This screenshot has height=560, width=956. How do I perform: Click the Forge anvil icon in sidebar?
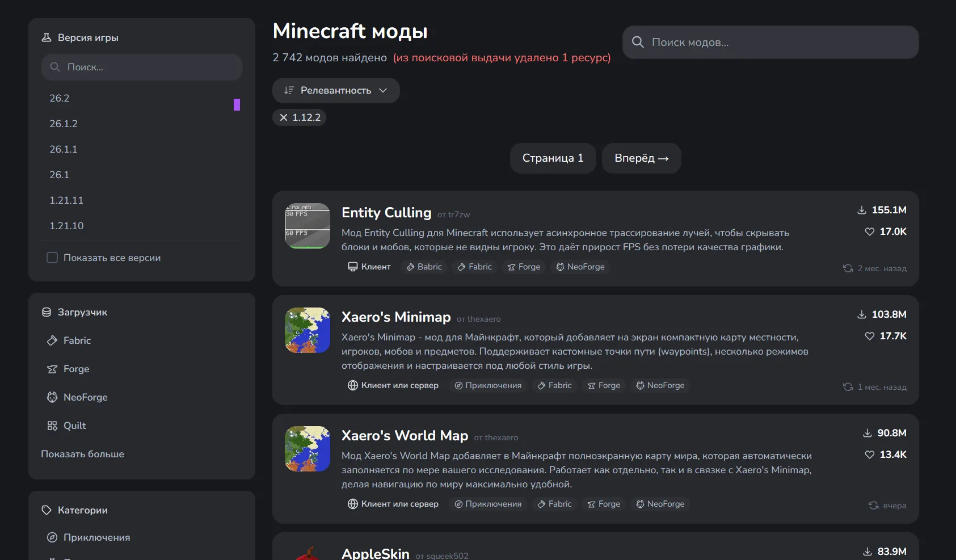(x=52, y=369)
